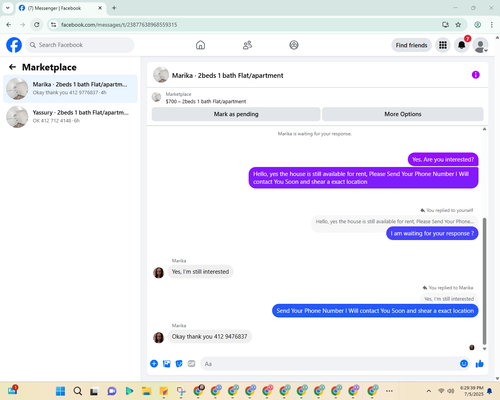
Task: Open Chrome three-dot menu
Action: point(492,25)
